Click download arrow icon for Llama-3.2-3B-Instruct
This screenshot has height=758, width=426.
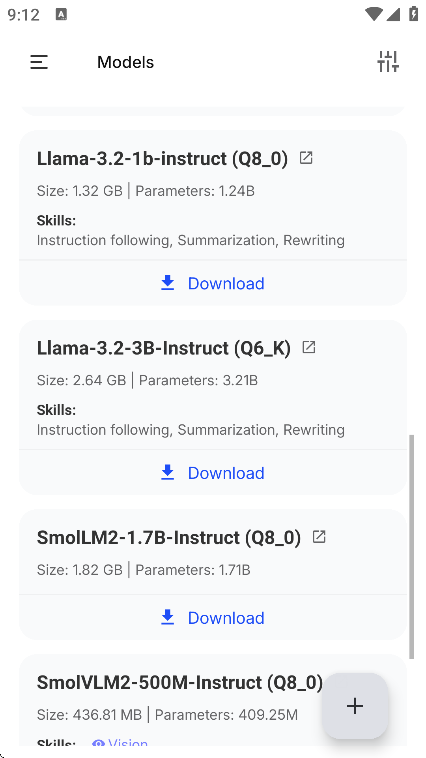[167, 472]
